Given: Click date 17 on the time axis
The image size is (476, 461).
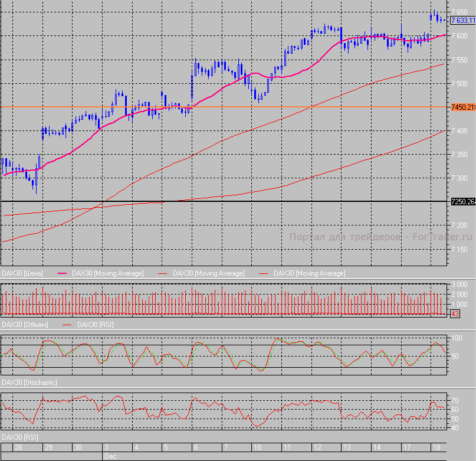Looking at the screenshot, I should tap(407, 447).
